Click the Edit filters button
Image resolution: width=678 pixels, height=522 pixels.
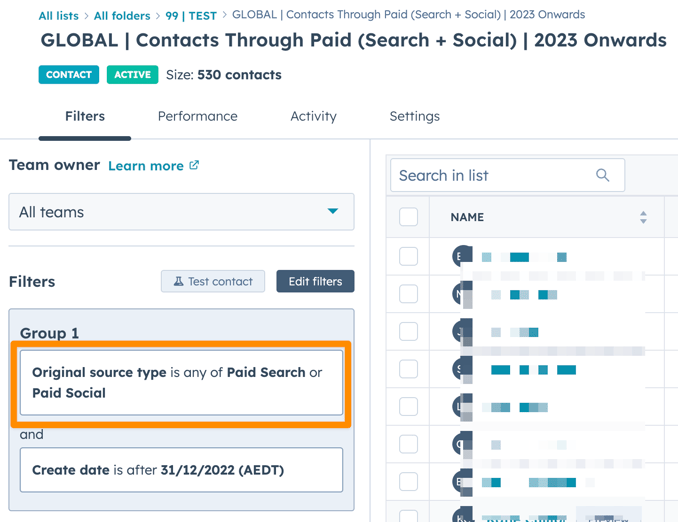tap(315, 282)
